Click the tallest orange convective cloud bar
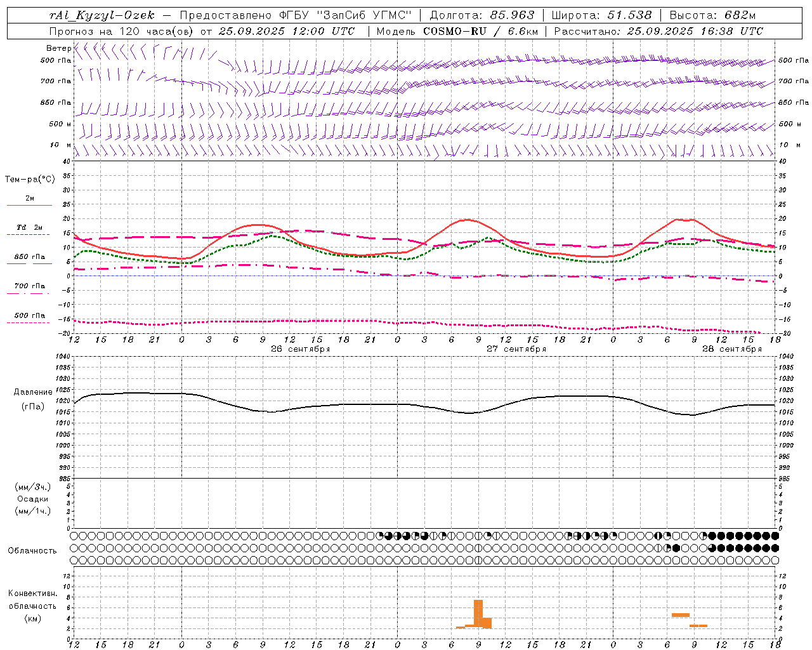 click(478, 614)
